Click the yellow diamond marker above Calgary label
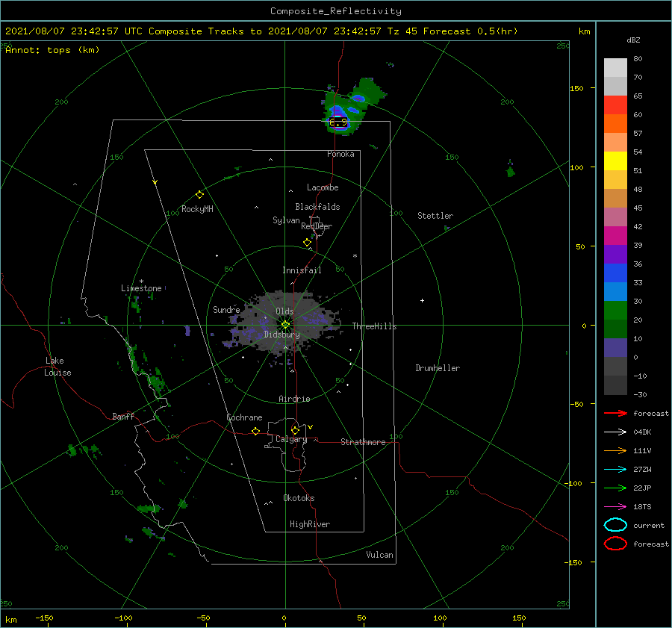This screenshot has width=672, height=628. (x=295, y=430)
